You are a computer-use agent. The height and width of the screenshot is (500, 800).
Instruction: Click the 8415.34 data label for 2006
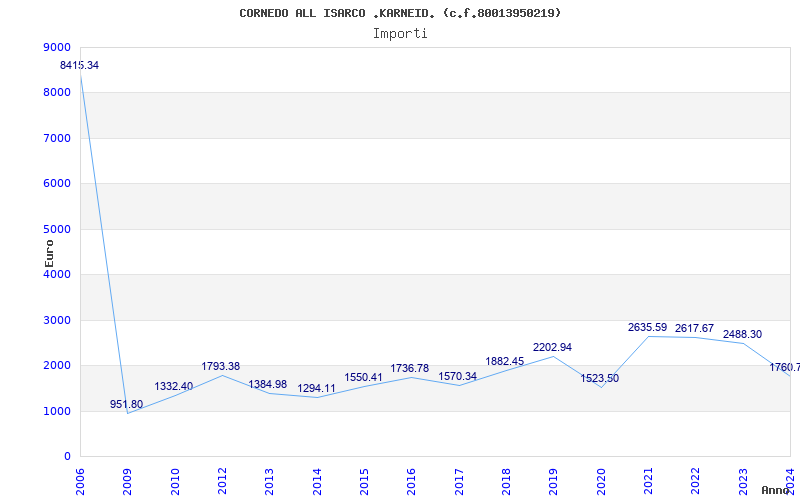coord(80,65)
